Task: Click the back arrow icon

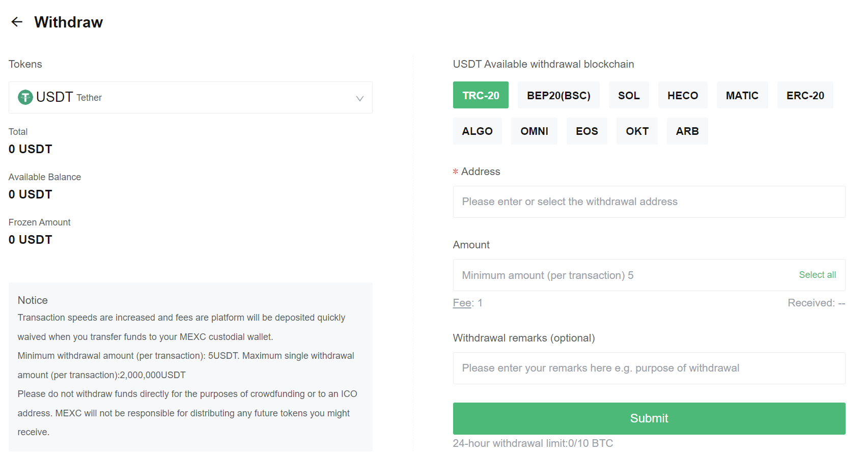Action: pos(17,22)
